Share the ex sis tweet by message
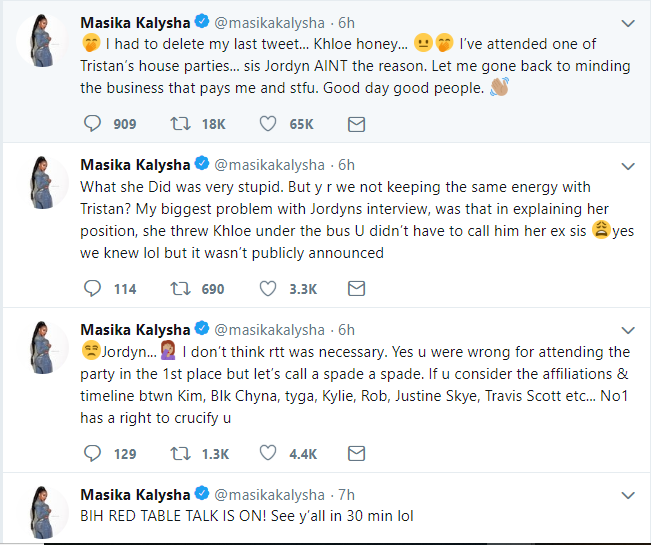Viewport: 651px width, 545px height. (356, 289)
